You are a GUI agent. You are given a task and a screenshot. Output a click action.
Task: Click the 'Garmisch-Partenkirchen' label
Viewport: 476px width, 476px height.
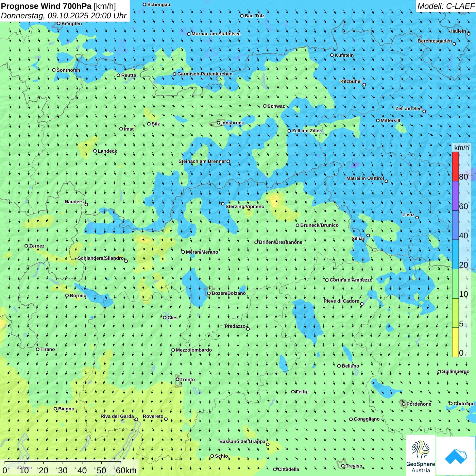click(205, 74)
